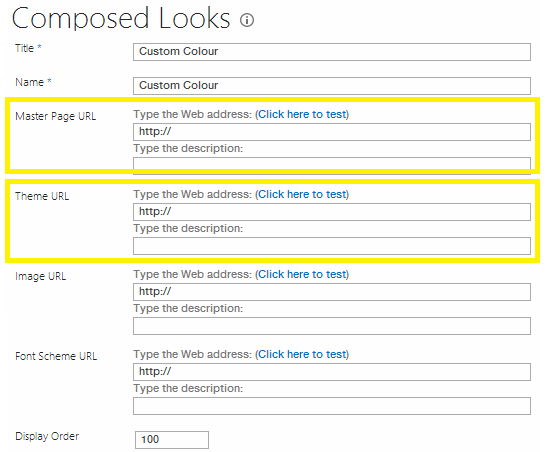The image size is (547, 452).
Task: Test the Master Page URL link
Action: click(x=302, y=114)
